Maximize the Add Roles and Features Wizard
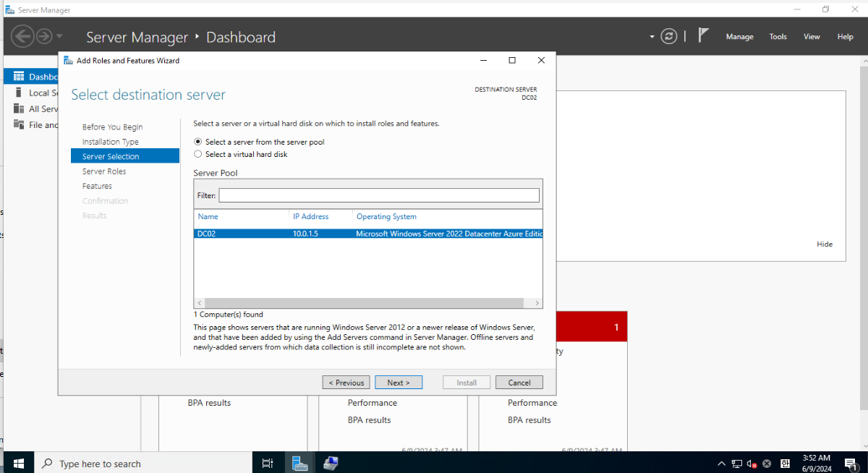868x473 pixels. 512,61
